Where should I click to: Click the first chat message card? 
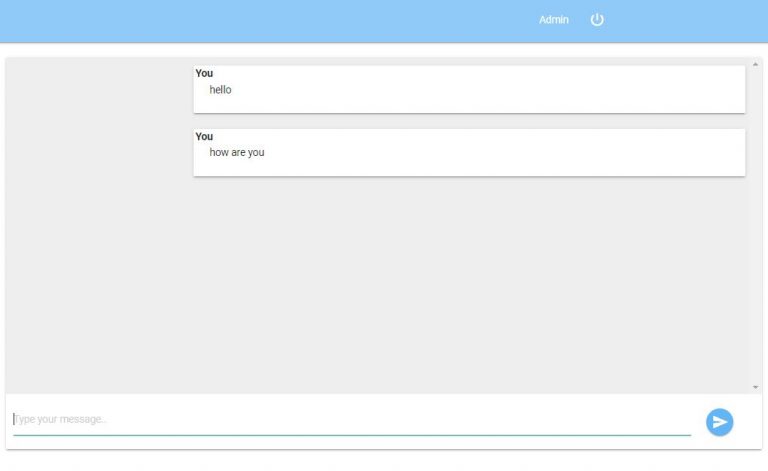coord(469,101)
